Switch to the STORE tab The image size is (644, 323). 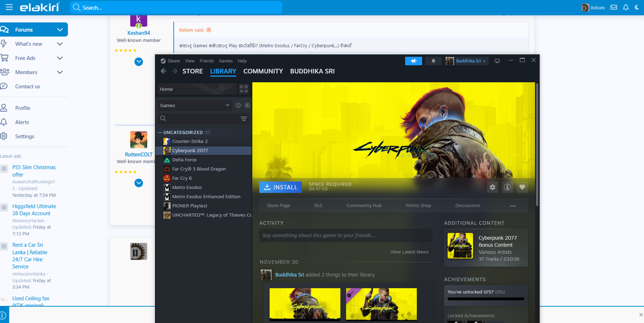(193, 71)
